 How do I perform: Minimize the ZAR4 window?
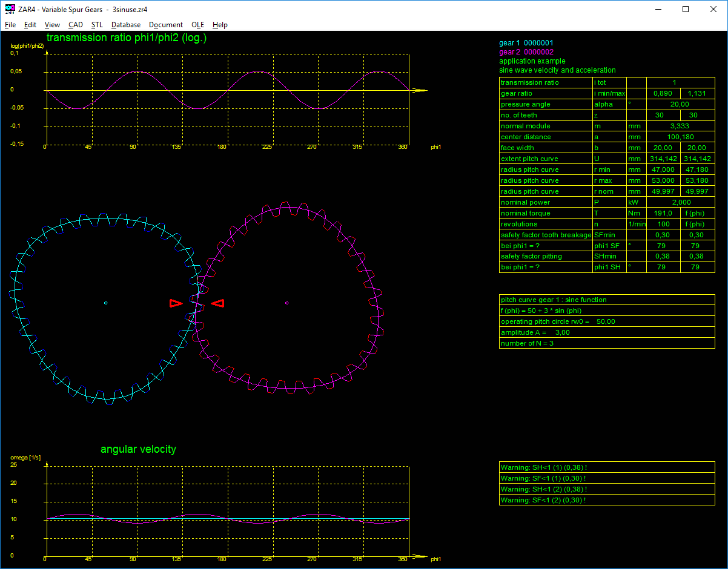pos(658,9)
